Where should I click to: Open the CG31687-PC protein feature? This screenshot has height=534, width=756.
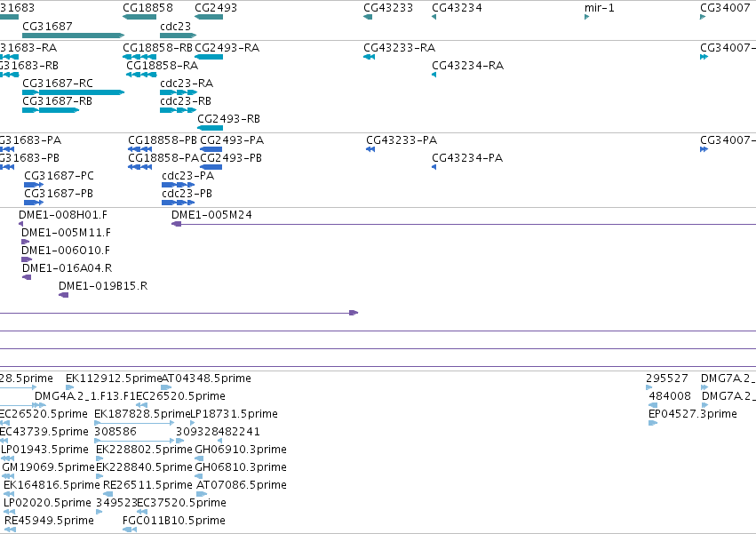tap(59, 176)
